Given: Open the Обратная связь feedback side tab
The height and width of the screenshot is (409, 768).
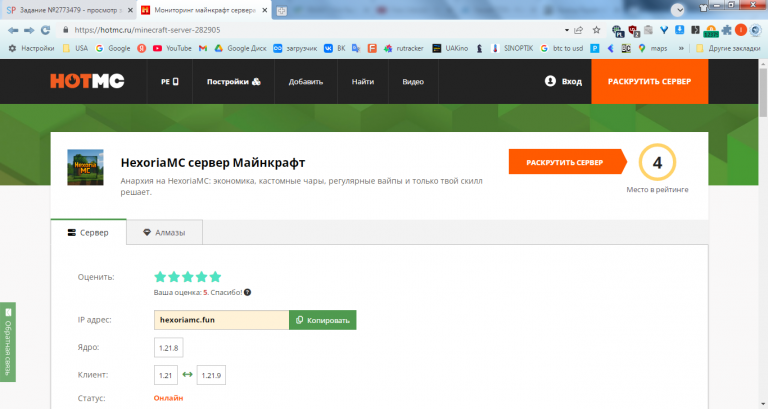Looking at the screenshot, I should click(8, 342).
